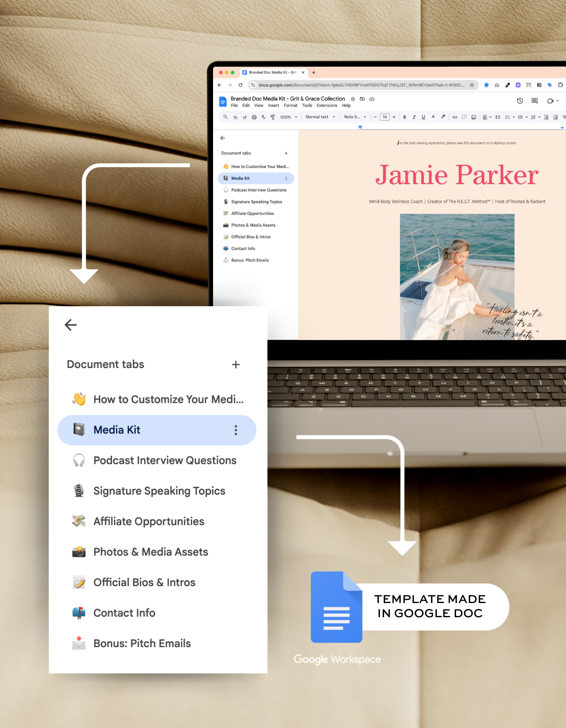Add a document tab in the laptop sidebar
Image resolution: width=566 pixels, height=728 pixels.
click(286, 153)
